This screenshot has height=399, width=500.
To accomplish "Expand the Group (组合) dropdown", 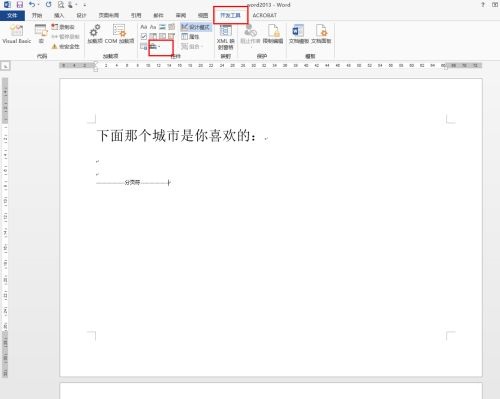I will tap(192, 46).
